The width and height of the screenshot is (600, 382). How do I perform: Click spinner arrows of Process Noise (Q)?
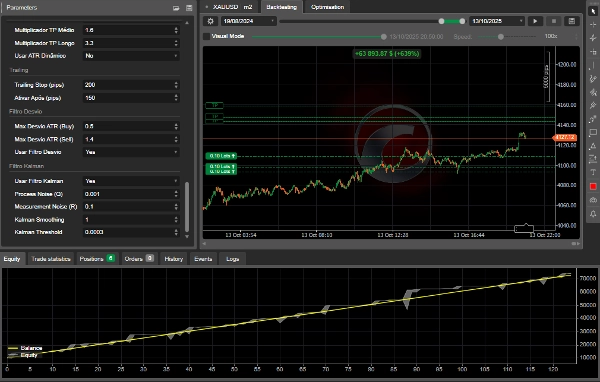(176, 194)
